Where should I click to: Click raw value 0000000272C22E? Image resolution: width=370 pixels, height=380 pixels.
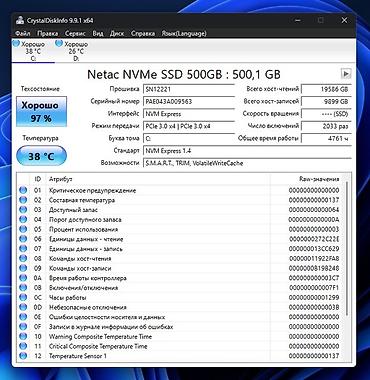(314, 239)
